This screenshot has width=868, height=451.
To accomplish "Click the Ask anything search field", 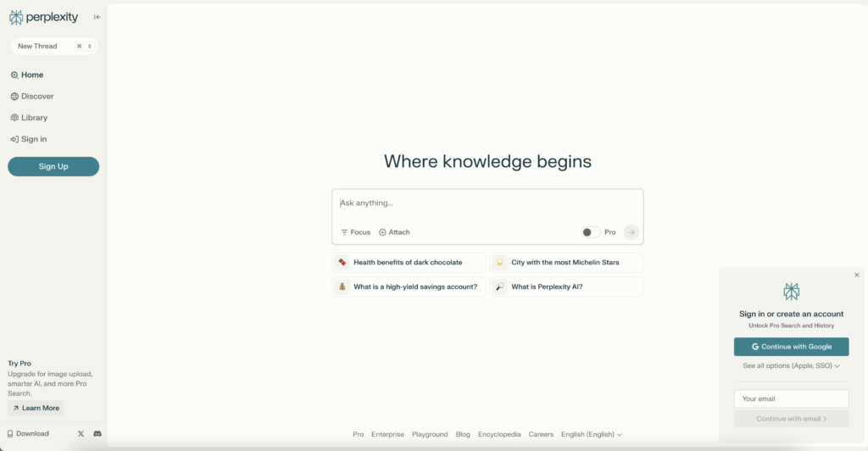I will 487,203.
